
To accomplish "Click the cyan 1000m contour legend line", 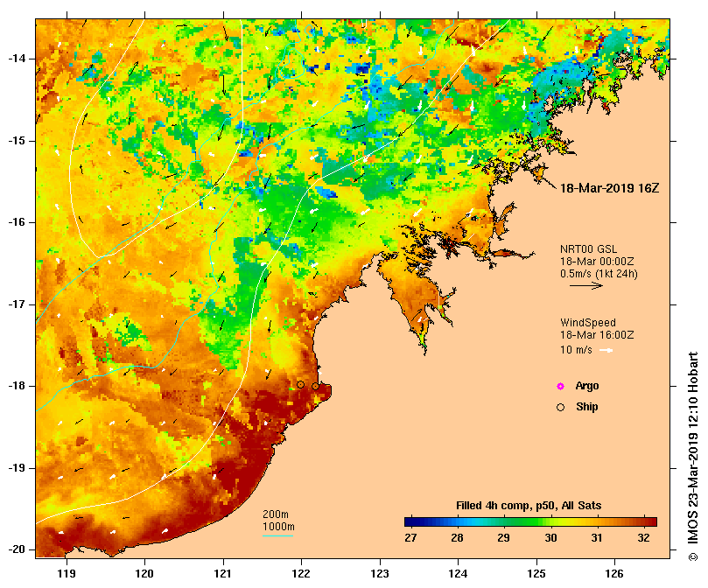I will pyautogui.click(x=278, y=536).
